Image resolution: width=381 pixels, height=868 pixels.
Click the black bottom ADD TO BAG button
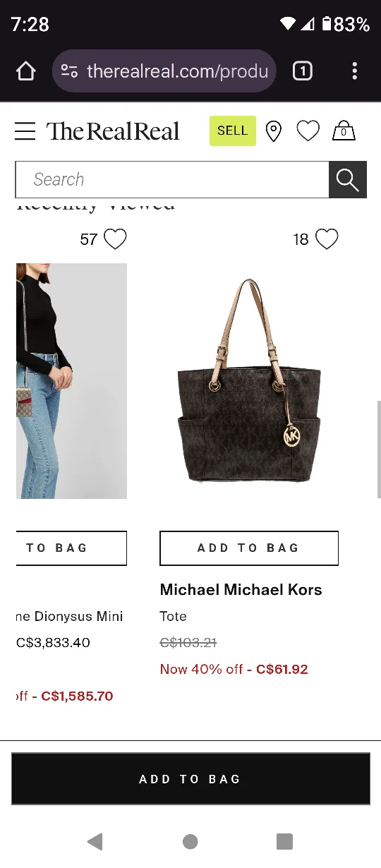coord(190,779)
